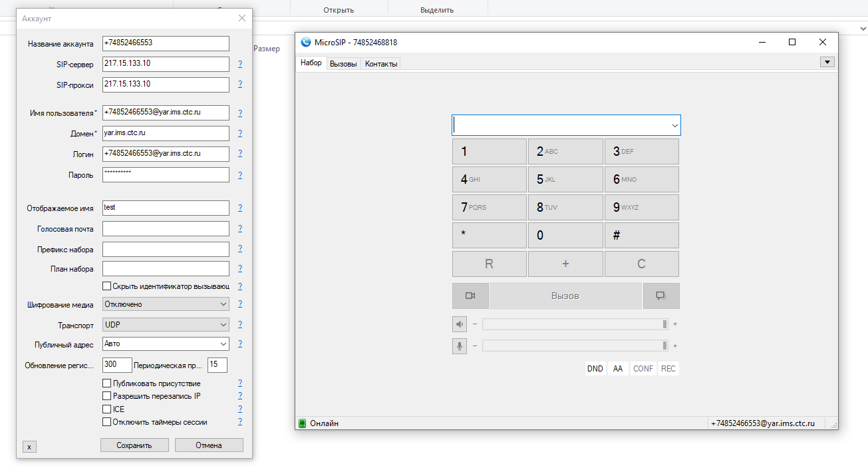Check Отключить таймеры сессии option
Viewport: 868px width, 474px height.
[x=107, y=422]
